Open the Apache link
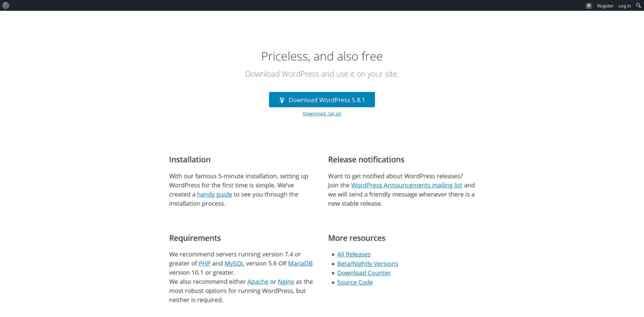 click(x=258, y=282)
